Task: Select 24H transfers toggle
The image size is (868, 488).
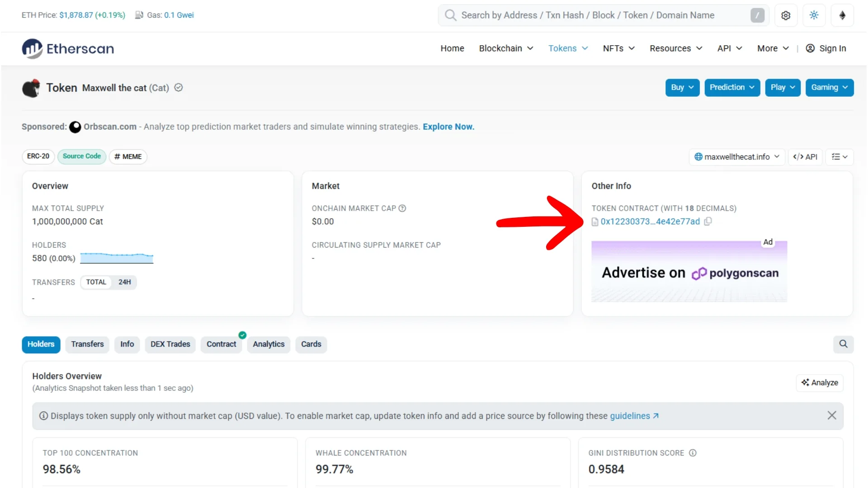Action: pyautogui.click(x=124, y=282)
